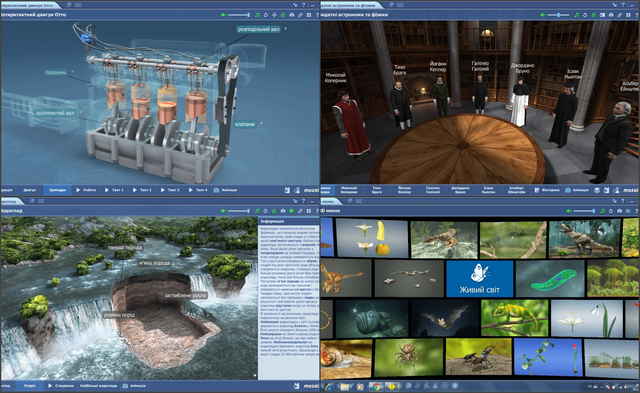Open the chameleon thumbnail
Image resolution: width=640 pixels, height=393 pixels.
tap(515, 318)
